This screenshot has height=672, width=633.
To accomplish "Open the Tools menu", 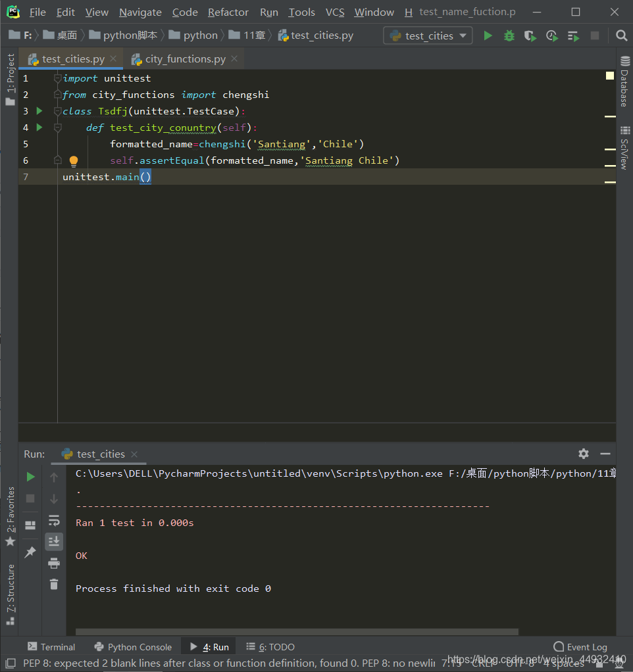I will 301,12.
